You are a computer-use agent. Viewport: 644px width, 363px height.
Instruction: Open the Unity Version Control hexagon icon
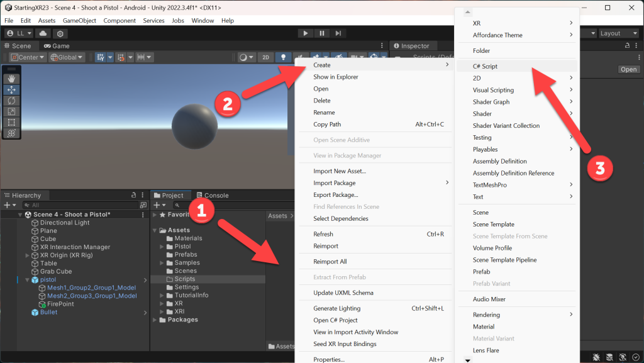pyautogui.click(x=60, y=33)
